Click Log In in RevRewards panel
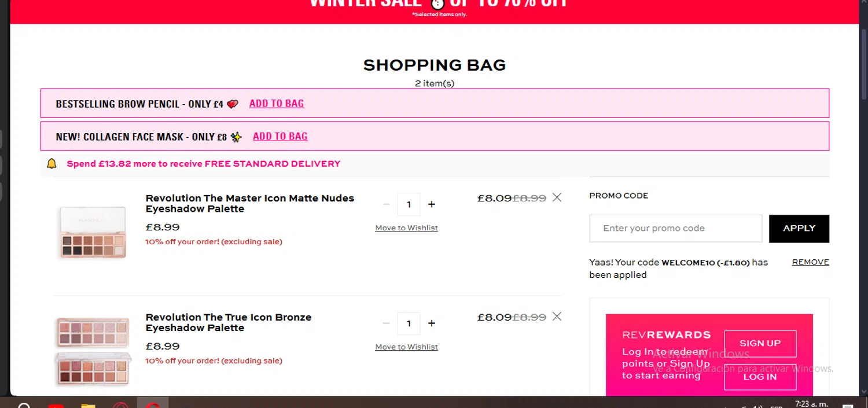Image resolution: width=868 pixels, height=408 pixels. (x=760, y=377)
